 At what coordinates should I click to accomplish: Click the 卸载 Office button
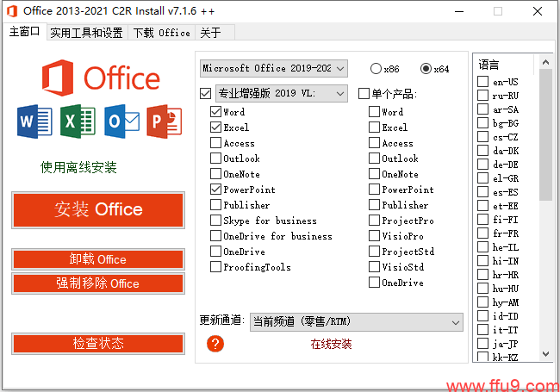[x=98, y=259]
